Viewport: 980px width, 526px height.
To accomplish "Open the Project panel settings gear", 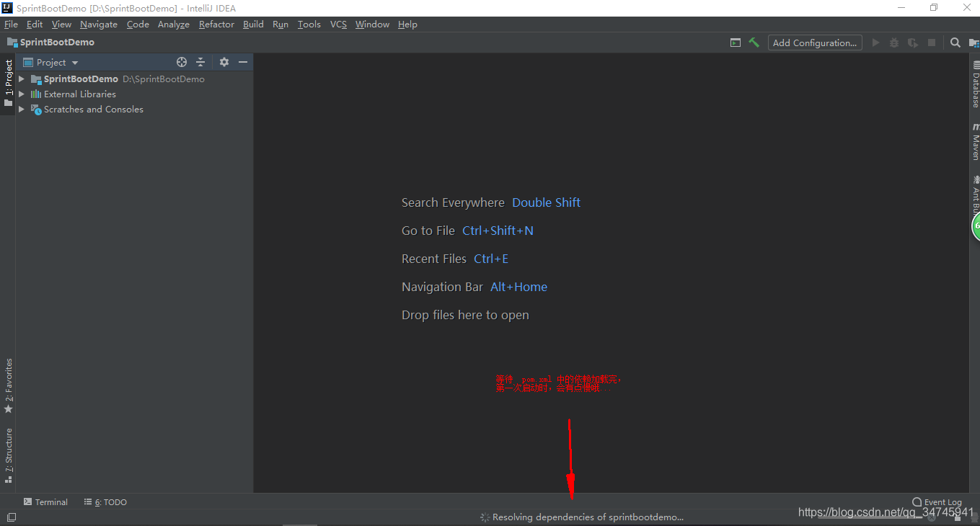I will (224, 63).
